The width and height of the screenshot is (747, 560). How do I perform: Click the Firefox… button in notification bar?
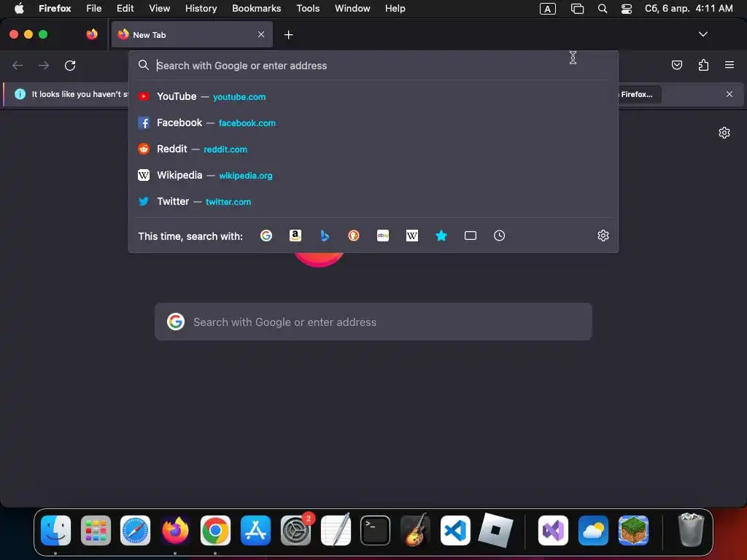point(638,94)
